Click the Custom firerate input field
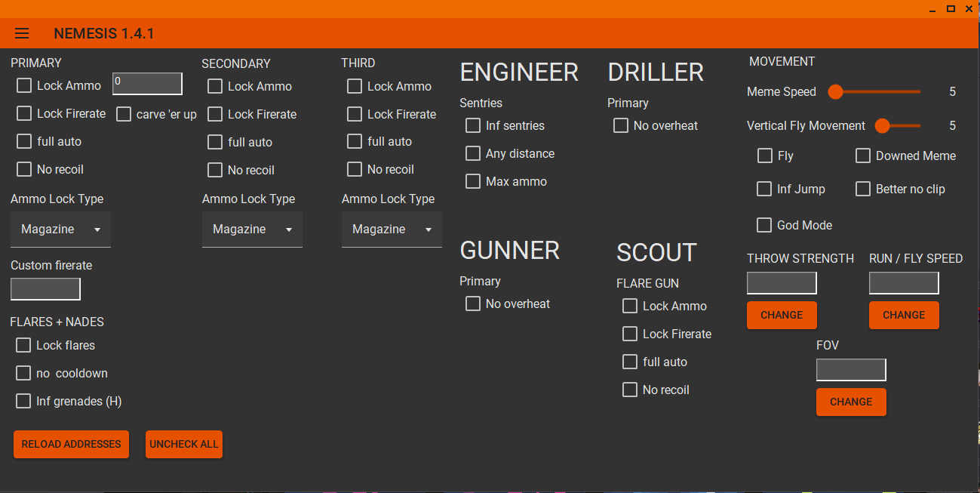 tap(45, 289)
